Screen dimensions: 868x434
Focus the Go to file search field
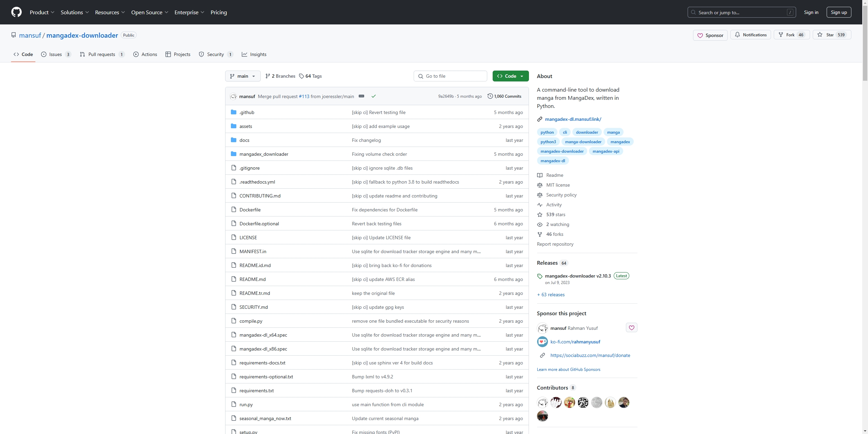pyautogui.click(x=450, y=76)
